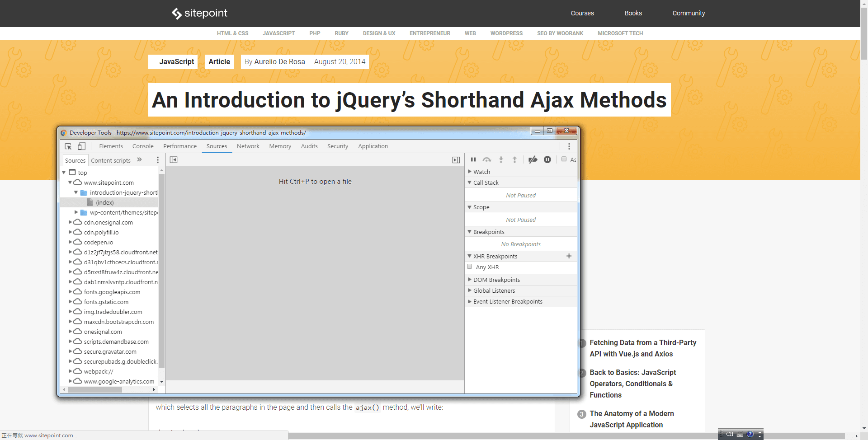Click the inspect element picker icon

tap(68, 146)
